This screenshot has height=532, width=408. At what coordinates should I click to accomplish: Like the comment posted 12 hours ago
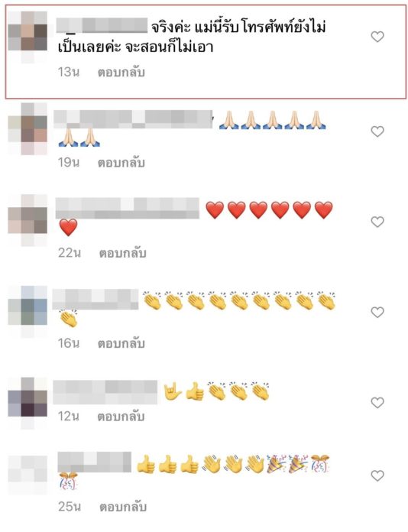(x=377, y=403)
